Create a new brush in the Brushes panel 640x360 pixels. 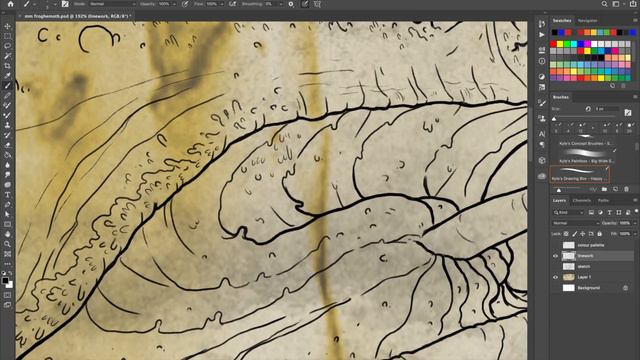[x=616, y=189]
